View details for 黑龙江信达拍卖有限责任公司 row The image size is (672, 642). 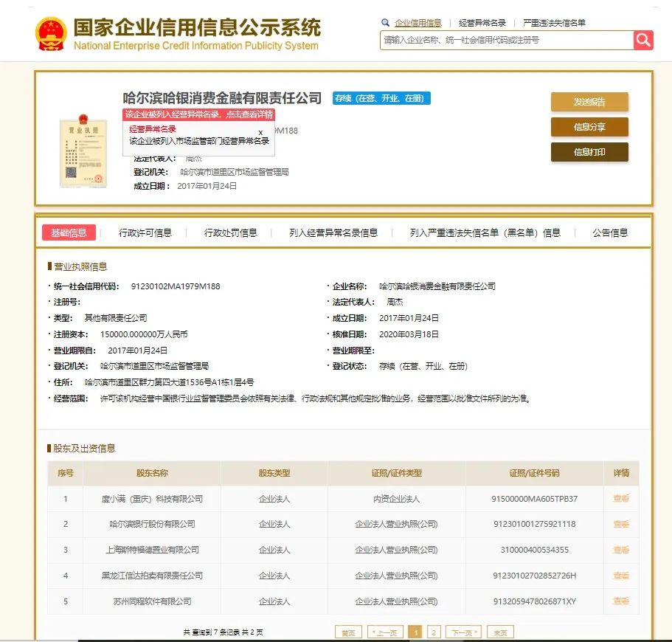pos(621,576)
